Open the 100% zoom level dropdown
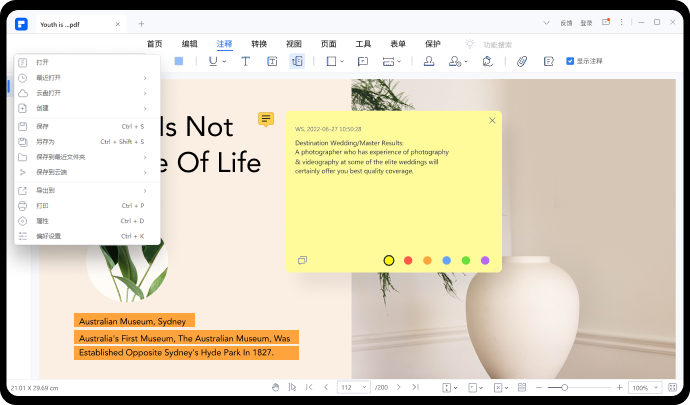Image resolution: width=690 pixels, height=405 pixels. [644, 387]
